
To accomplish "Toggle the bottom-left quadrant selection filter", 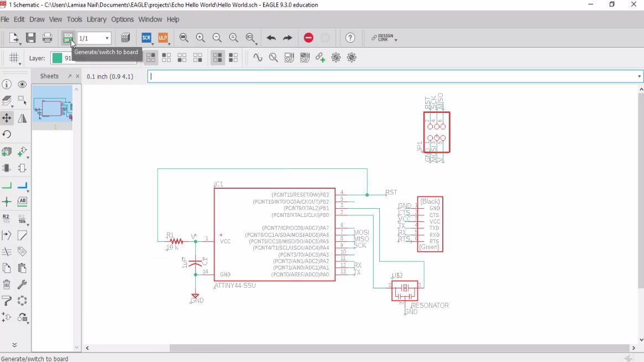I will click(x=182, y=58).
